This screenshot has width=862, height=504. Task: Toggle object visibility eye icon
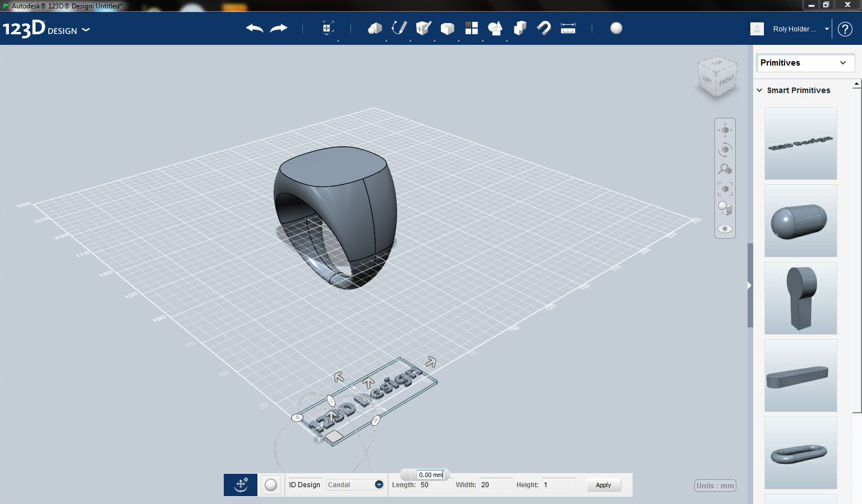725,229
